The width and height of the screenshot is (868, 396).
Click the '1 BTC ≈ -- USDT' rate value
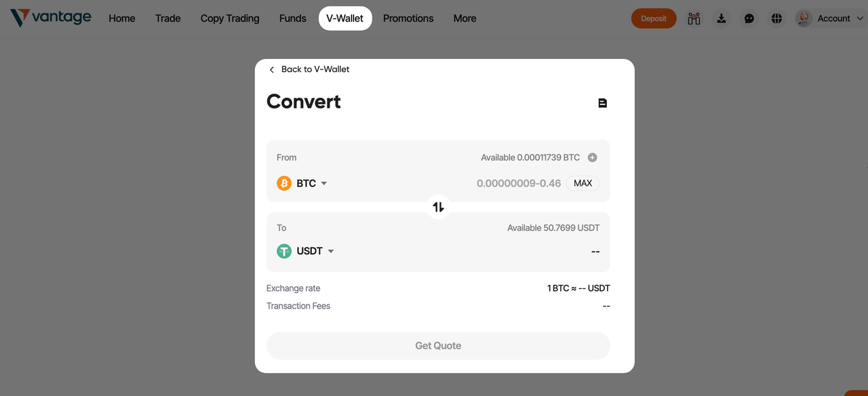coord(578,288)
